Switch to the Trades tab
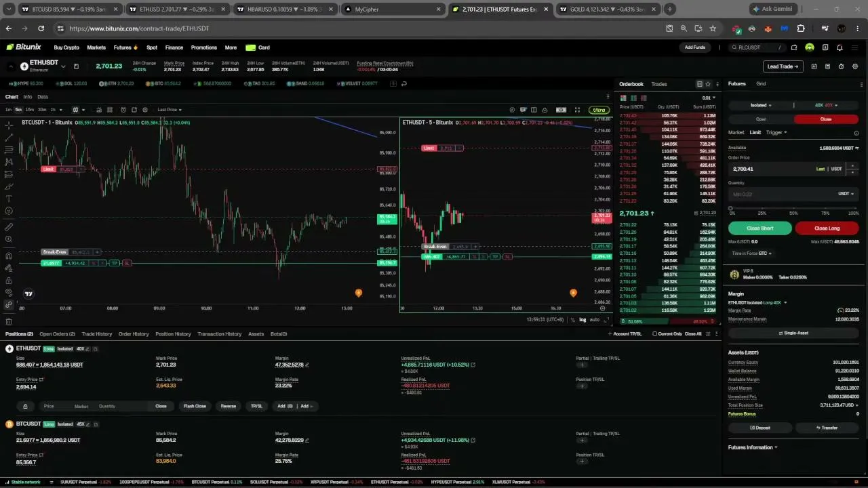 pos(659,84)
